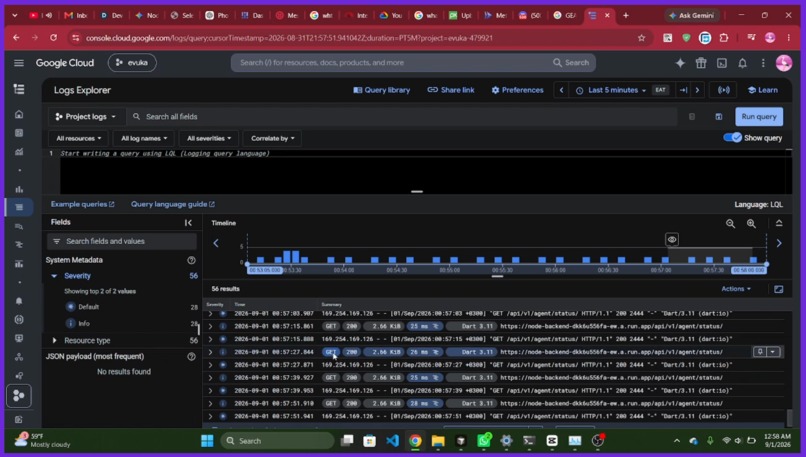Image resolution: width=806 pixels, height=457 pixels.
Task: Bookmark this page with the star icon
Action: click(642, 38)
